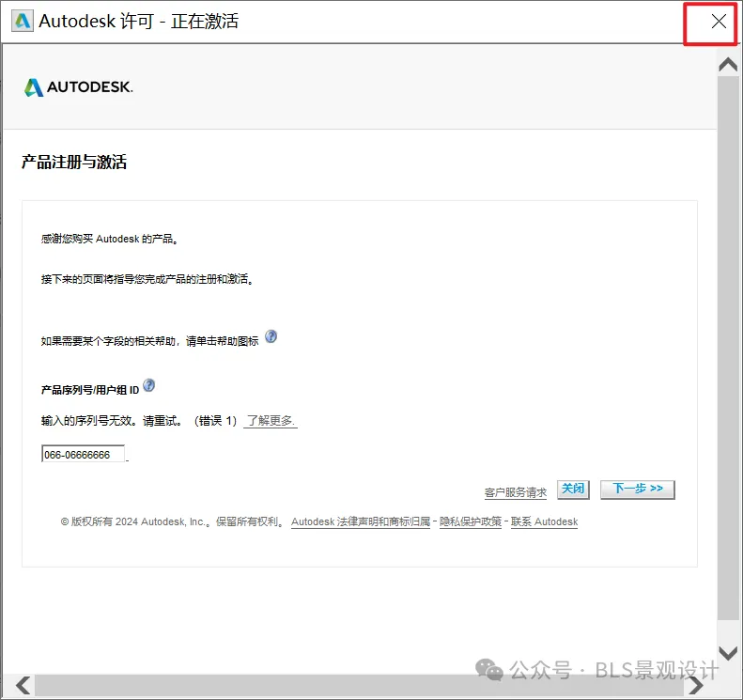Open the 联系 Autodesk link
This screenshot has width=743, height=700.
point(544,521)
